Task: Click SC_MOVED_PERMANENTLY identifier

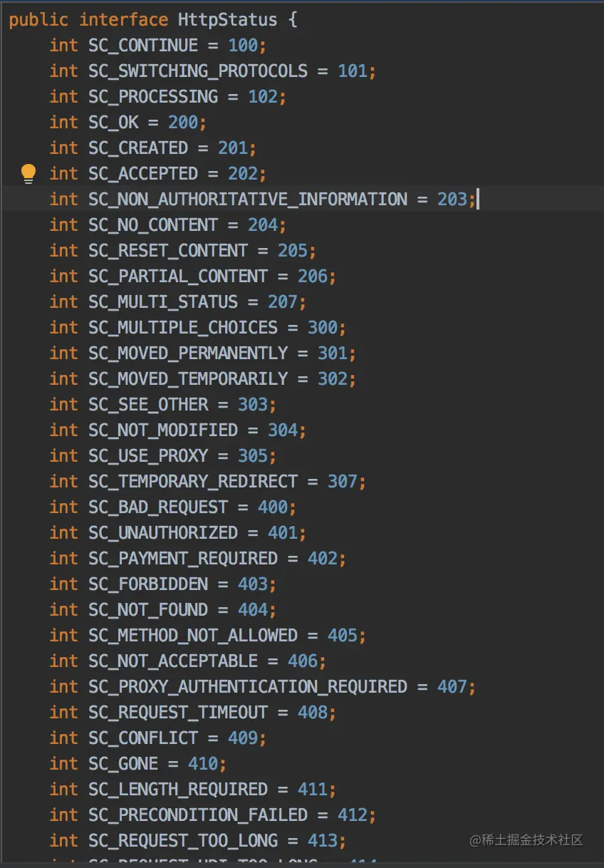Action: [188, 353]
